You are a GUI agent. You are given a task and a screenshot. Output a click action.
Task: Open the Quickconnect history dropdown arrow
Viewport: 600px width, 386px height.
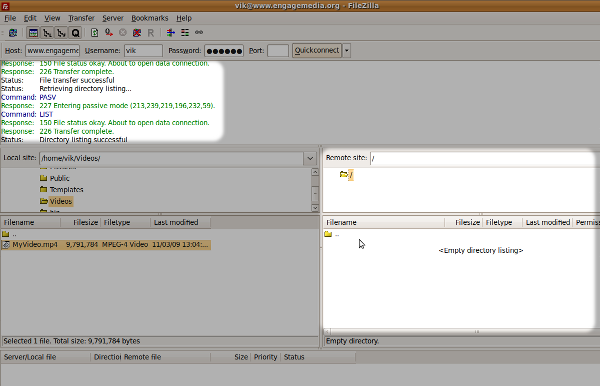click(347, 50)
